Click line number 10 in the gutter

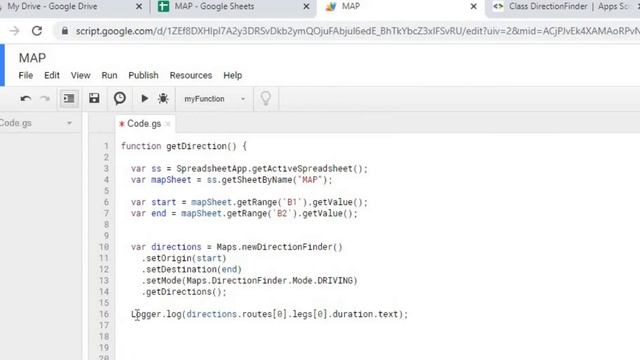pos(104,247)
